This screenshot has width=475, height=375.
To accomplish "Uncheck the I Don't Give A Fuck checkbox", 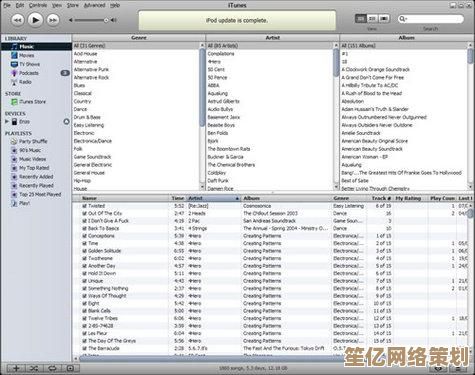I will [85, 221].
